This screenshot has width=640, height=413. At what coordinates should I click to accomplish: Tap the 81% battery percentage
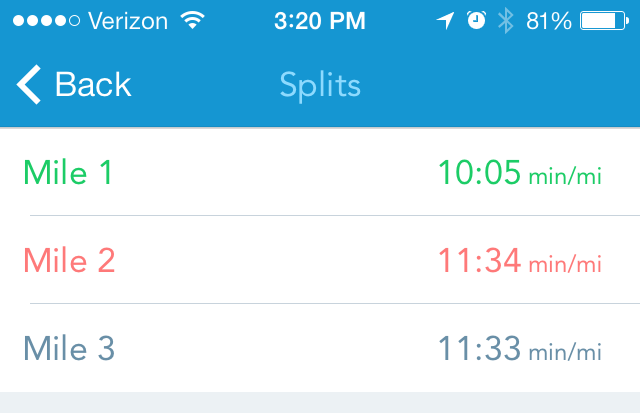pyautogui.click(x=549, y=20)
